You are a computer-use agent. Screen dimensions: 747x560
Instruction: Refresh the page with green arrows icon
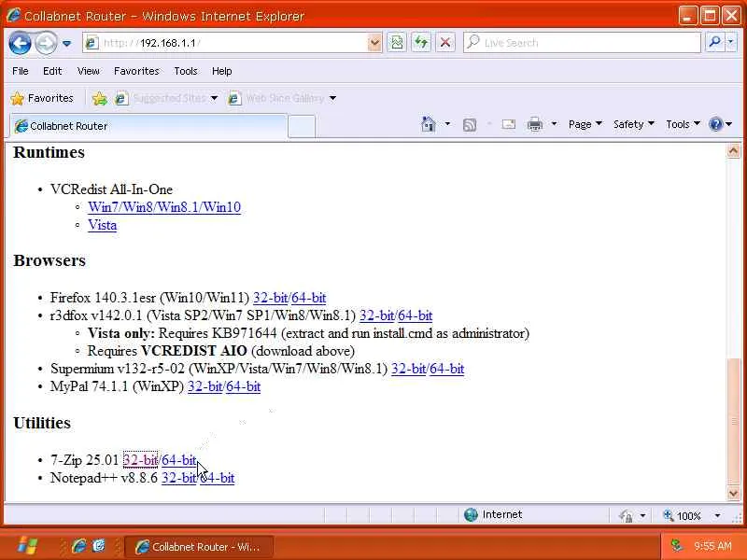pos(421,43)
